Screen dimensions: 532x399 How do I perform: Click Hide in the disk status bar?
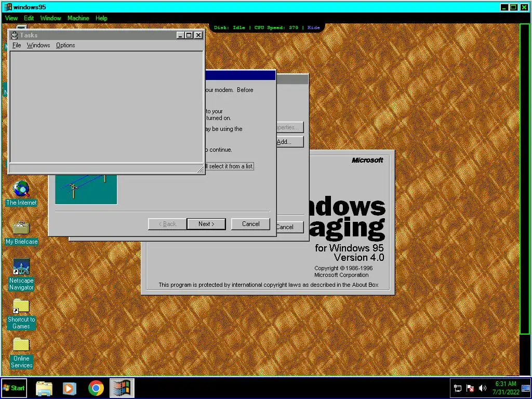tap(313, 28)
